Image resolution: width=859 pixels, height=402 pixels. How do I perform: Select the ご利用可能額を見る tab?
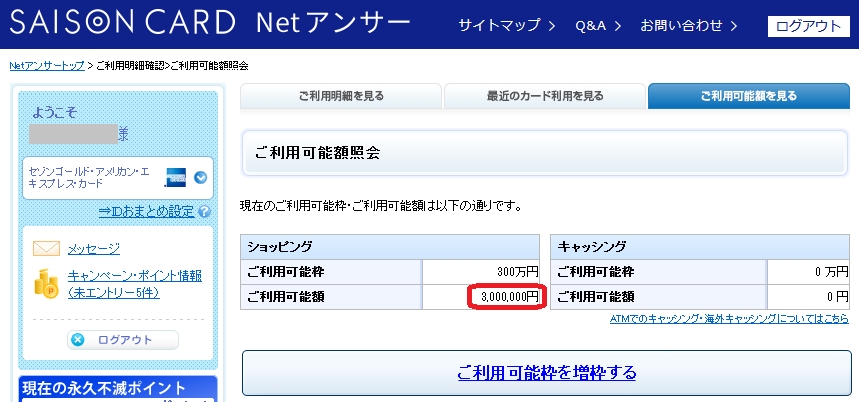(748, 96)
